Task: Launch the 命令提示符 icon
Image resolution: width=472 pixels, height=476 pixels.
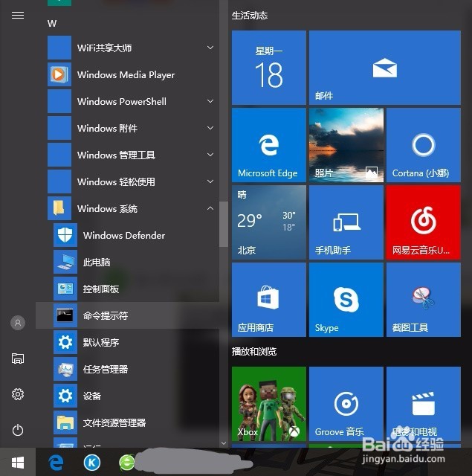Action: pyautogui.click(x=65, y=315)
